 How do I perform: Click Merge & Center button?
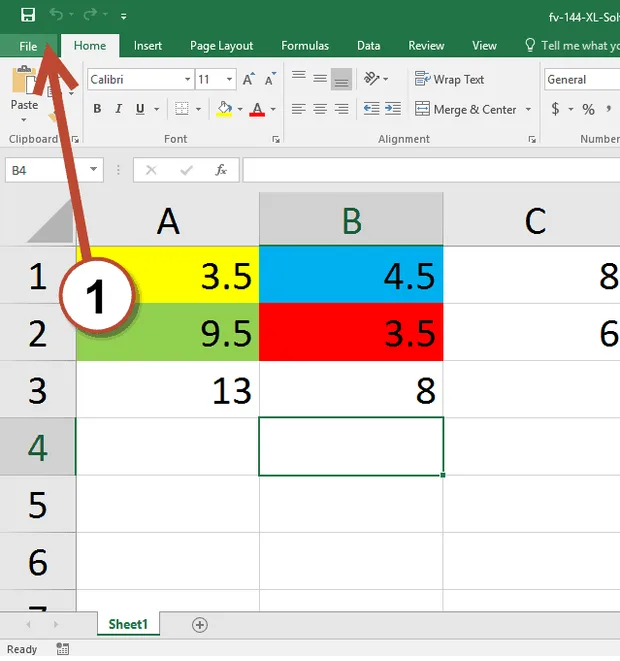[x=465, y=109]
